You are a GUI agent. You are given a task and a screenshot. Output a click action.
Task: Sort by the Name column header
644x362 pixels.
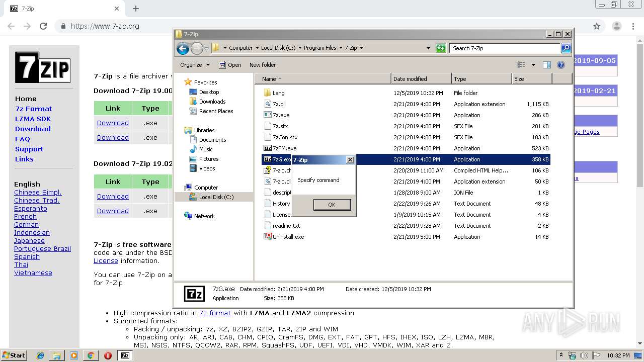point(323,79)
